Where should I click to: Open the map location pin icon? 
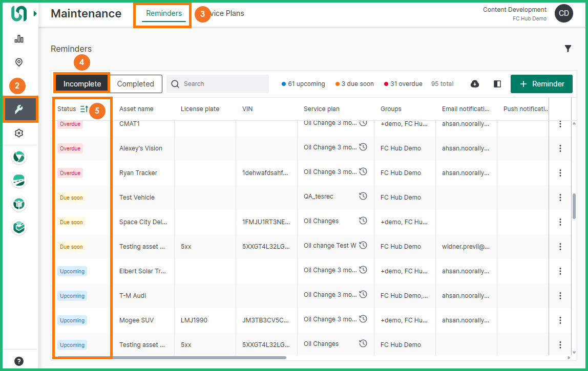coord(19,62)
